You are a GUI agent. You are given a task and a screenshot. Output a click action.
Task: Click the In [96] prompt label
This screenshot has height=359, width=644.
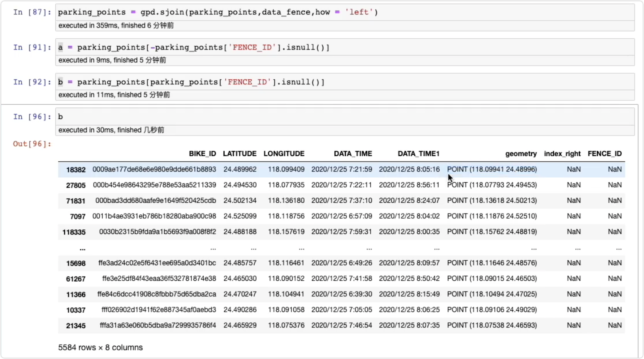tap(32, 117)
